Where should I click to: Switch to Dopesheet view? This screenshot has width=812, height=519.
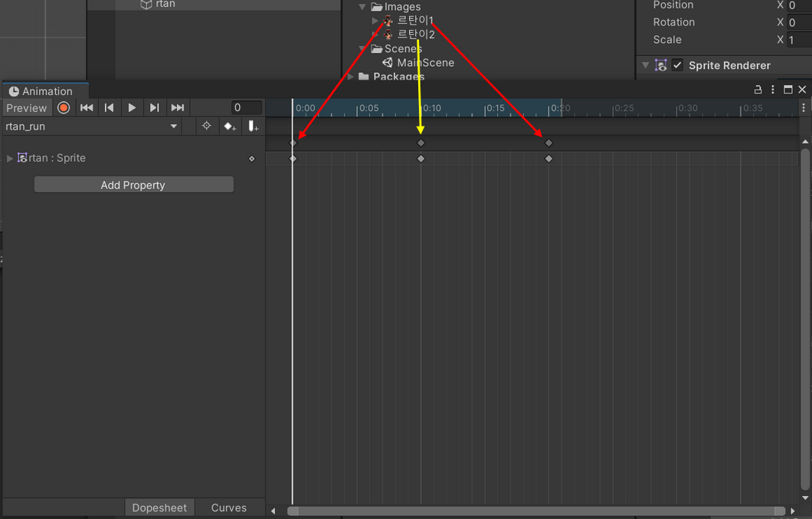point(159,508)
